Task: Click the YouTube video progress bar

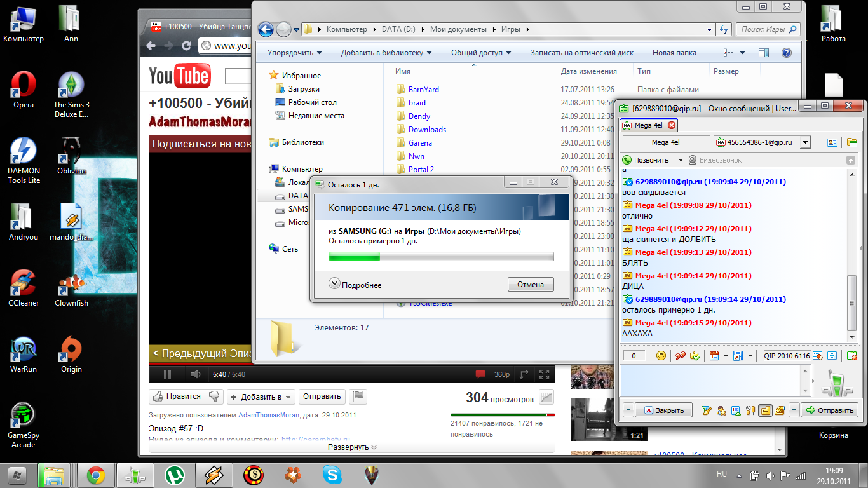Action: [x=352, y=365]
